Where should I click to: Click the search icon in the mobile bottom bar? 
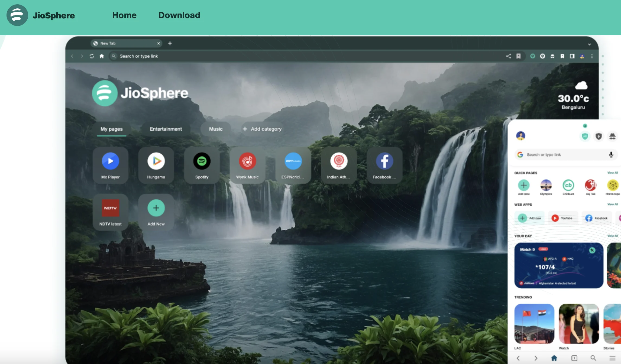pos(593,358)
